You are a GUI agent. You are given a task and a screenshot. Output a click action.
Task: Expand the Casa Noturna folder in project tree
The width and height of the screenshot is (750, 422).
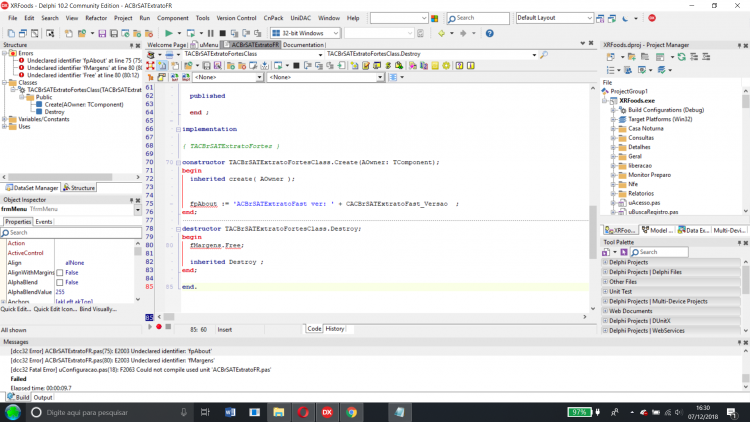(x=613, y=129)
